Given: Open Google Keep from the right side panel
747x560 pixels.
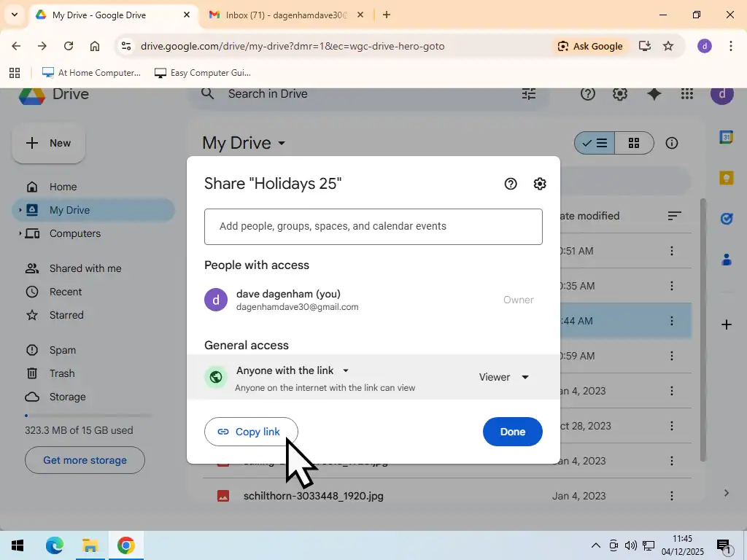Looking at the screenshot, I should click(x=726, y=177).
